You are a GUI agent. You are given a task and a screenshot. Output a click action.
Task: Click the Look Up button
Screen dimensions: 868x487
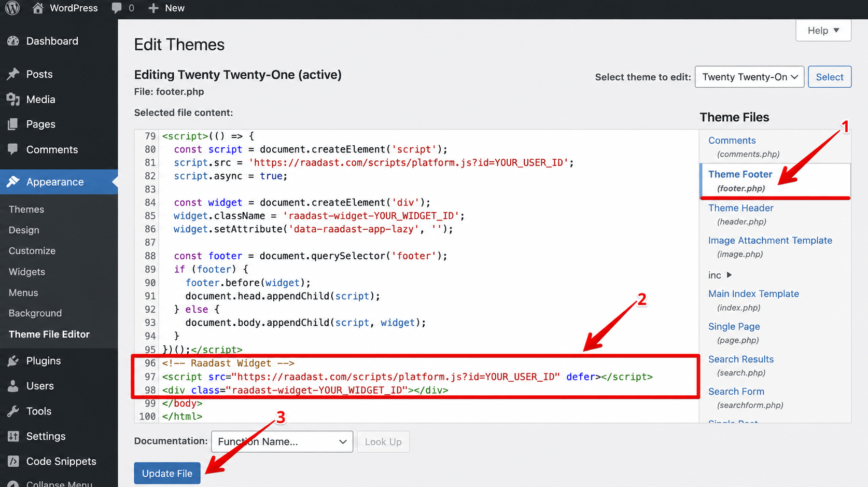pos(383,442)
